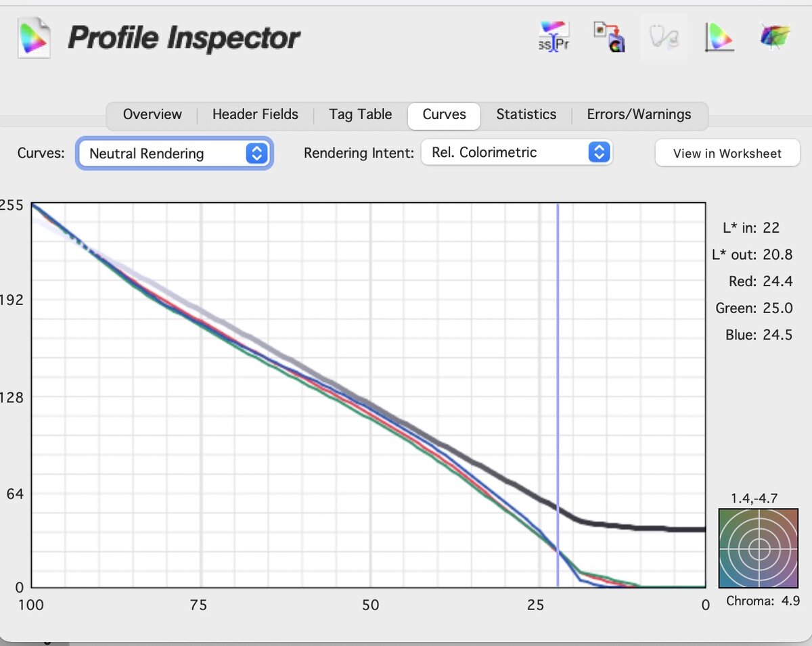Image resolution: width=812 pixels, height=646 pixels.
Task: Click the install profile icon with red arrow
Action: 608,38
